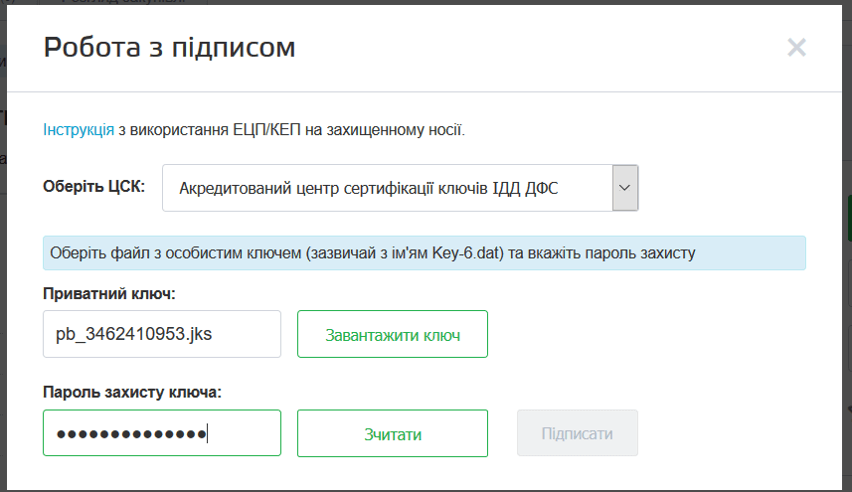Click the Зчитати button

tap(392, 433)
